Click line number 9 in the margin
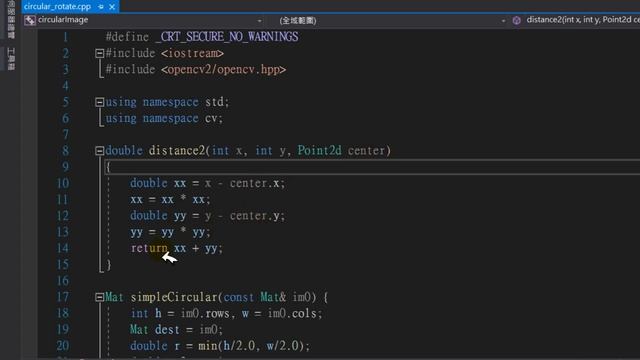640x360 pixels. tap(65, 167)
